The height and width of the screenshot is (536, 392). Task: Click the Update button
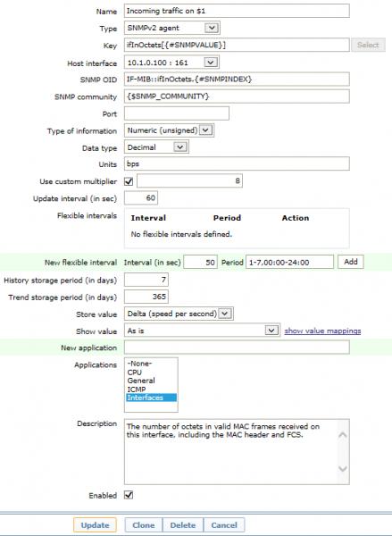[95, 525]
